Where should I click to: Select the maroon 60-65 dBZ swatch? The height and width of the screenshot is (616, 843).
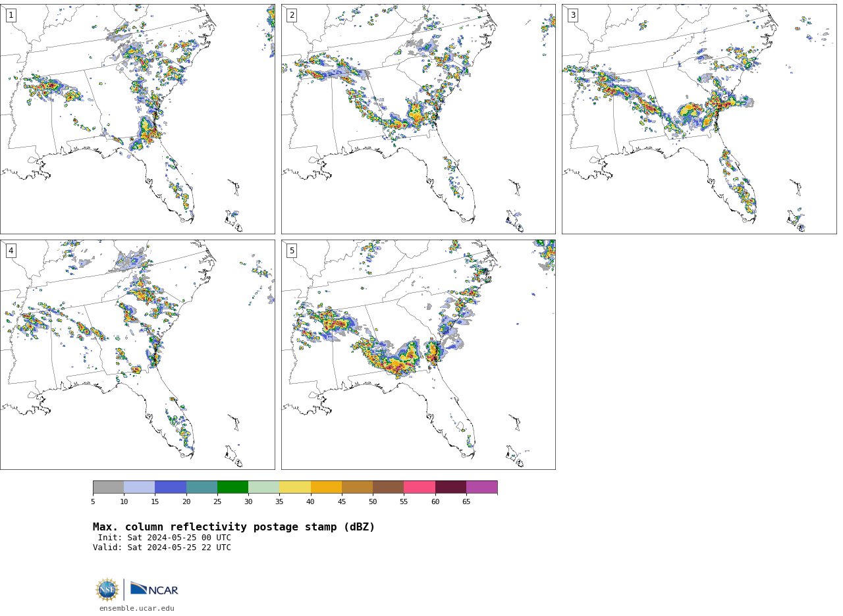pyautogui.click(x=450, y=487)
